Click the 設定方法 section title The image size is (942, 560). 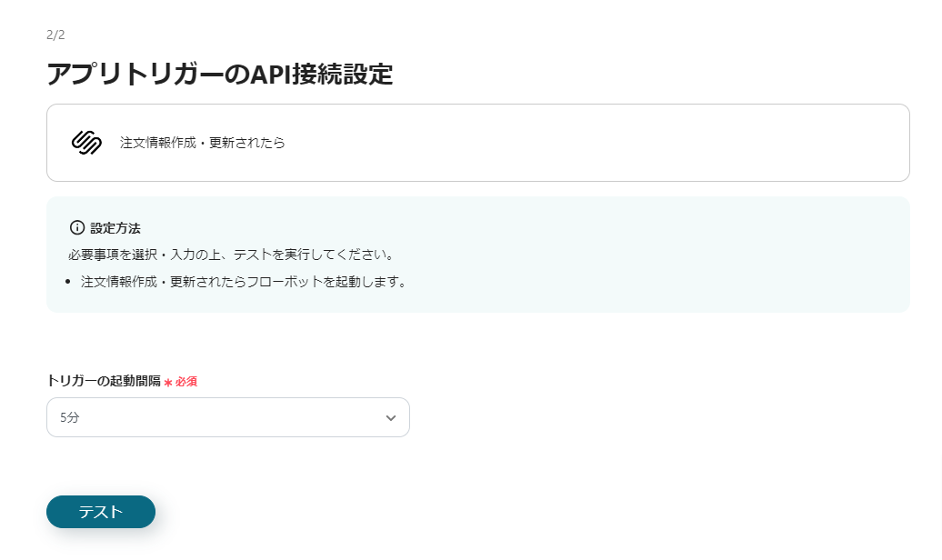[115, 227]
